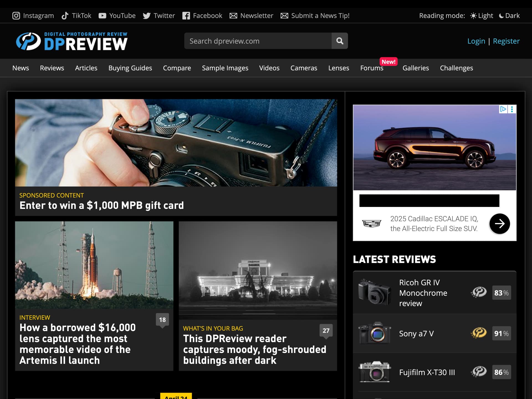This screenshot has height=399, width=532.
Task: Click the foggy building black-and-white image
Action: tap(258, 270)
